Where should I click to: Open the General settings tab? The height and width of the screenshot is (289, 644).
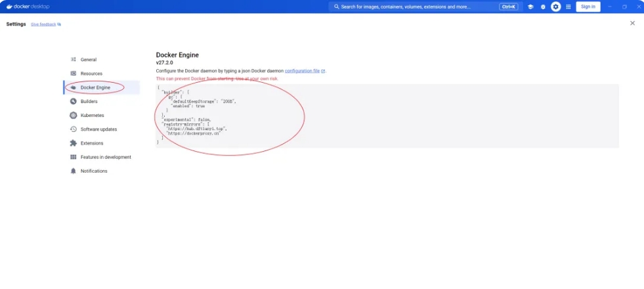coord(102,60)
